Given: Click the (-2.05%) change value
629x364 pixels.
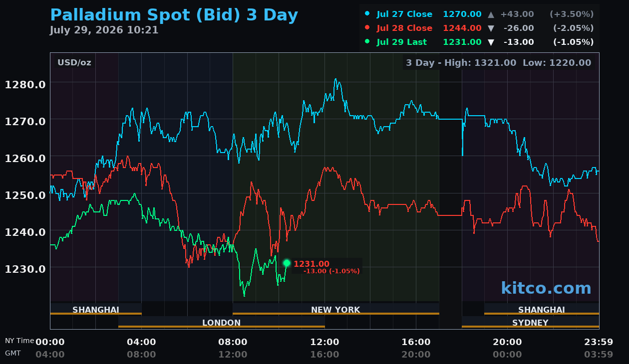Looking at the screenshot, I should 573,28.
